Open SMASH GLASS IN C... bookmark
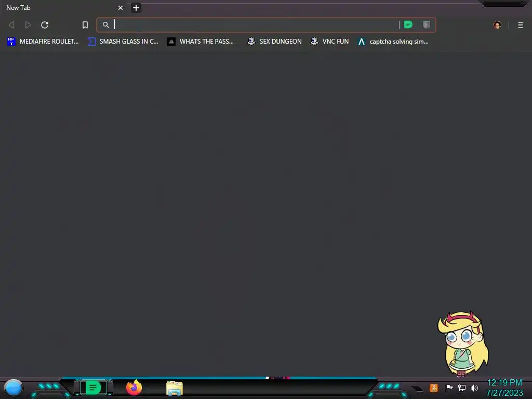 click(x=123, y=42)
